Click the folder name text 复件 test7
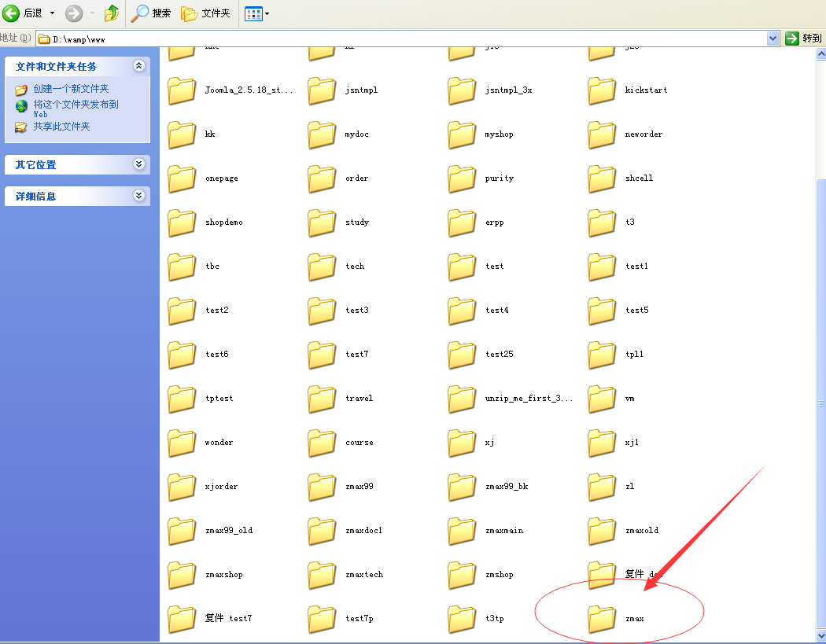 coord(228,618)
